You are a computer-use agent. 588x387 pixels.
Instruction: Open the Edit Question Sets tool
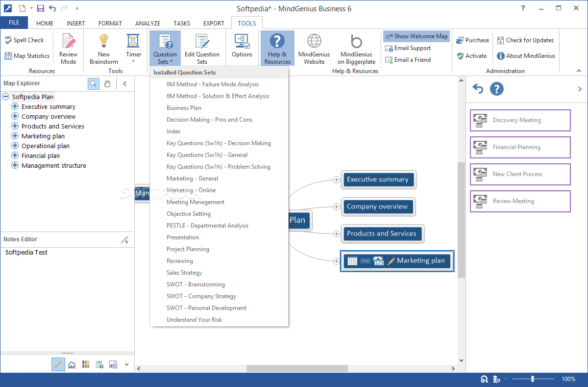click(202, 49)
